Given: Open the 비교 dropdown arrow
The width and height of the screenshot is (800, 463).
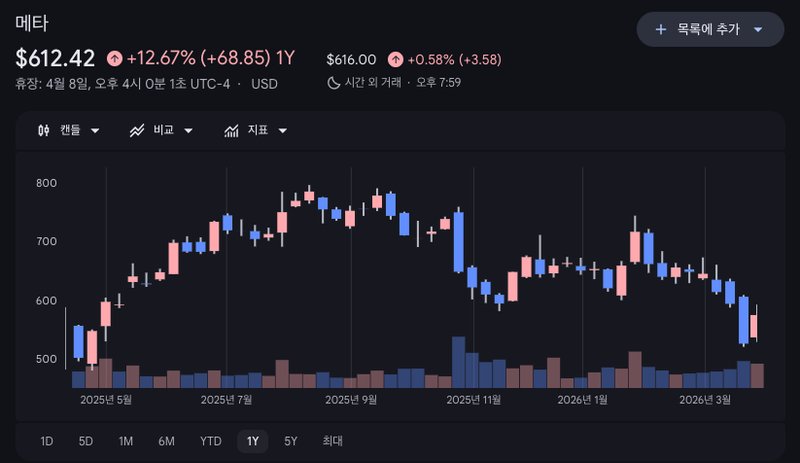Looking at the screenshot, I should point(188,131).
